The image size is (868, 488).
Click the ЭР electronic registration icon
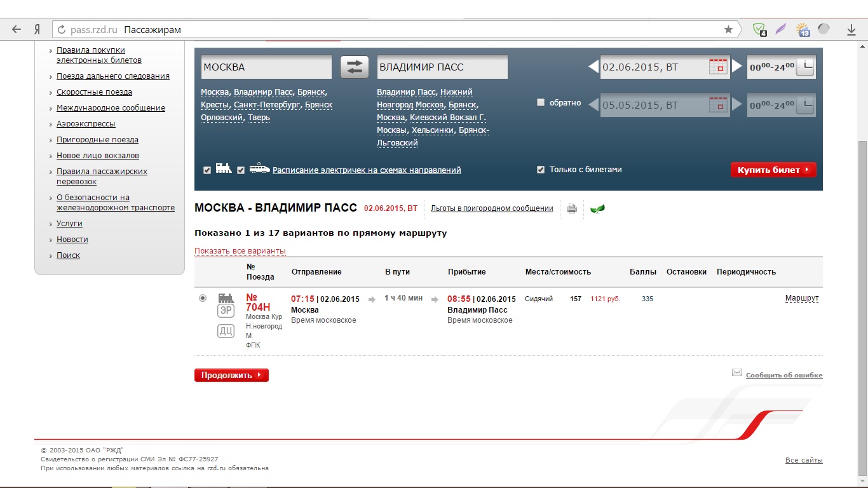(226, 311)
